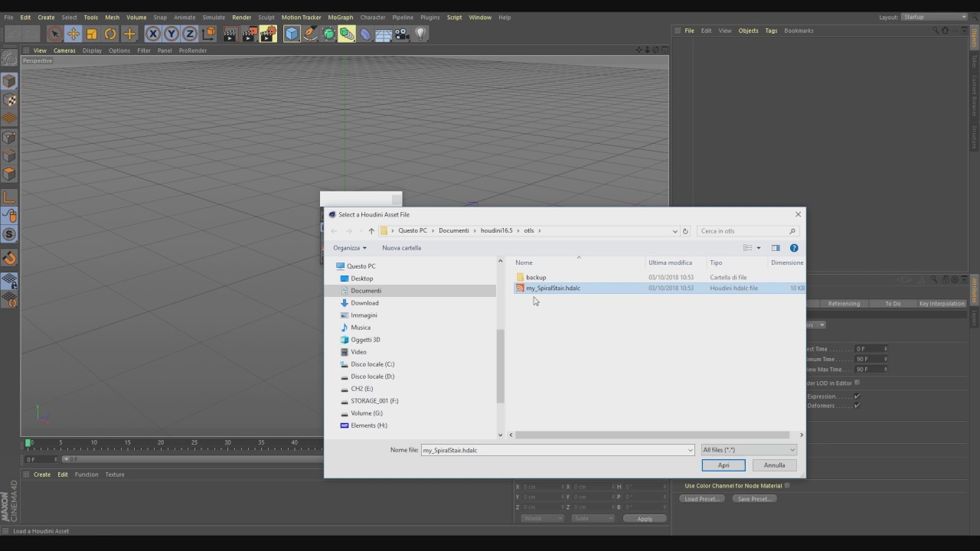Add a Cube primitive from toolbar
This screenshot has height=551, width=980.
pyautogui.click(x=292, y=34)
